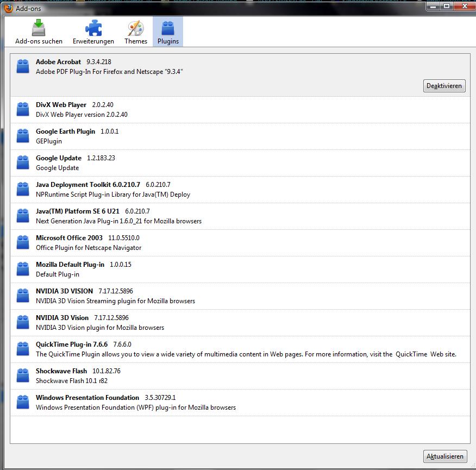476x470 pixels.
Task: Switch to the Themes tab
Action: pyautogui.click(x=136, y=32)
